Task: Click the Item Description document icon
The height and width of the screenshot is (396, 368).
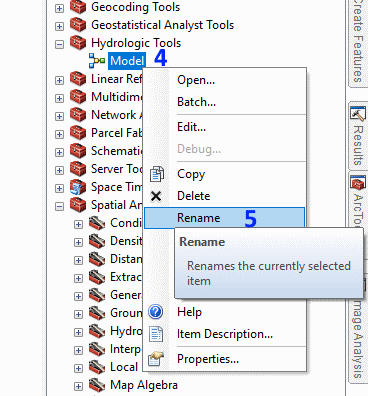Action: point(156,334)
